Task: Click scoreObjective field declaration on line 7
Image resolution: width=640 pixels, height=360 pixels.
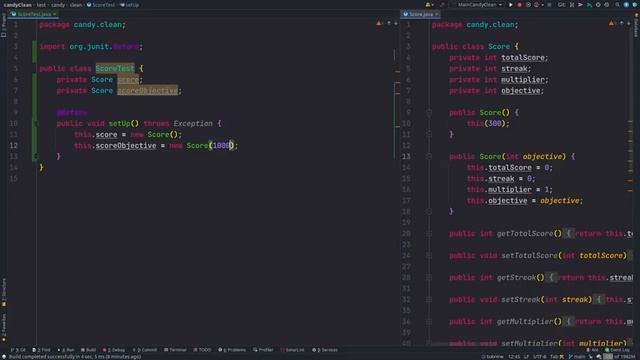Action: click(148, 91)
